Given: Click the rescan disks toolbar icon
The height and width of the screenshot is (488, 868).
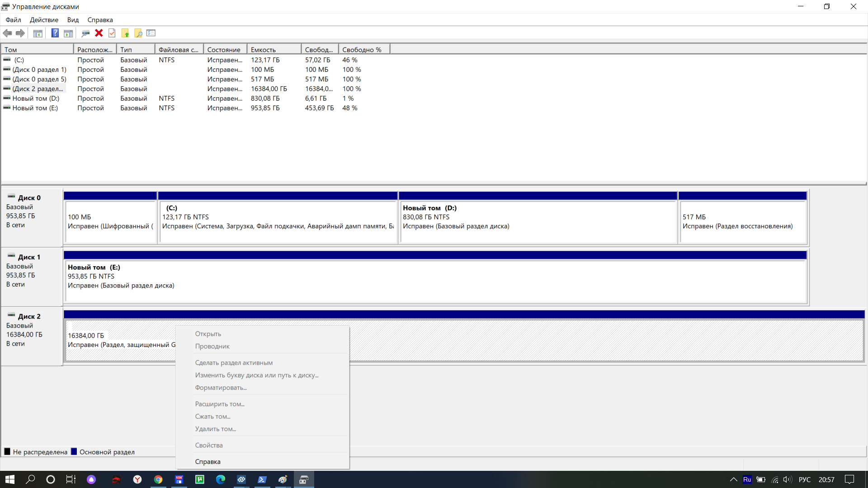Looking at the screenshot, I should (85, 33).
